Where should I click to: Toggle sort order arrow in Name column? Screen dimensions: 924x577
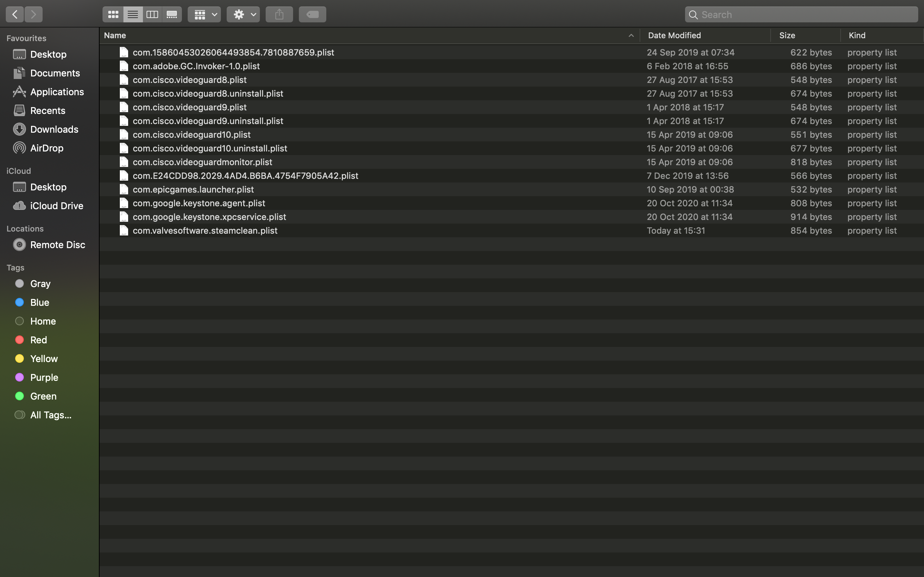(631, 35)
